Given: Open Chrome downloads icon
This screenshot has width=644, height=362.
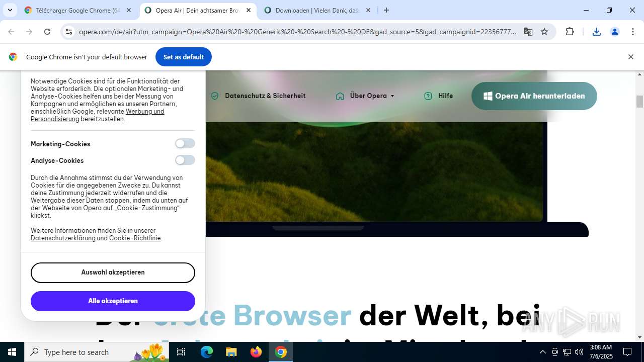Looking at the screenshot, I should point(597,32).
